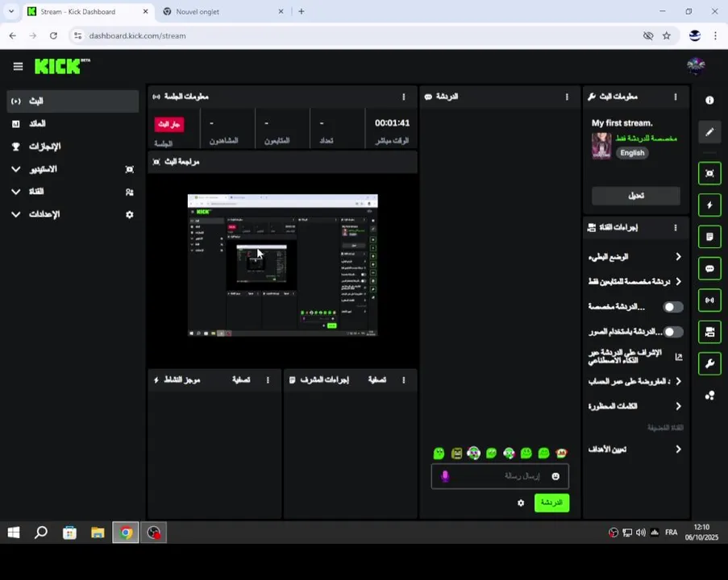Click the info icon in the right toolbar
728x580 pixels.
[x=709, y=100]
